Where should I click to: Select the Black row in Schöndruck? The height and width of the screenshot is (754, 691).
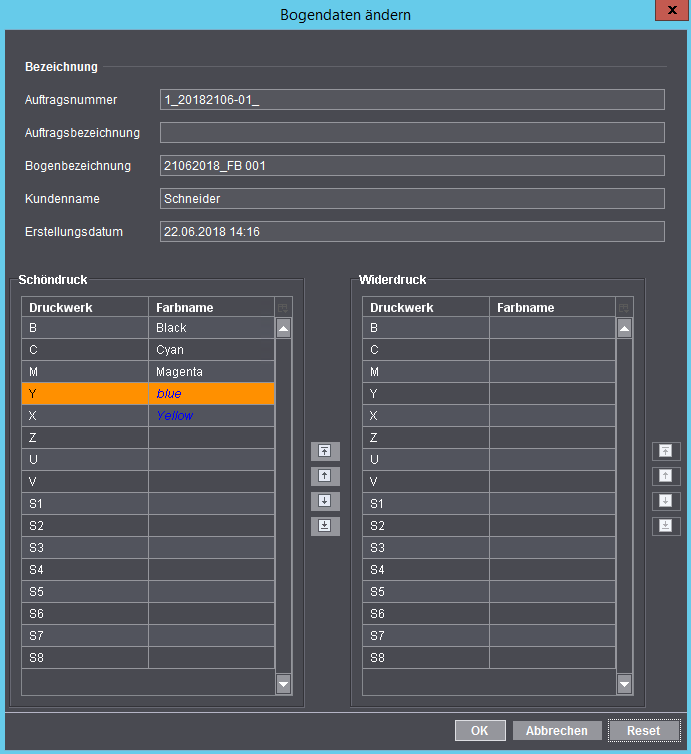(x=148, y=328)
